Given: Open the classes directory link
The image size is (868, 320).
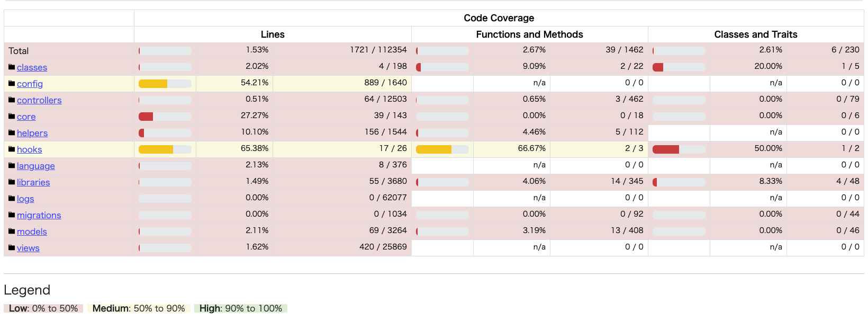Looking at the screenshot, I should 32,67.
